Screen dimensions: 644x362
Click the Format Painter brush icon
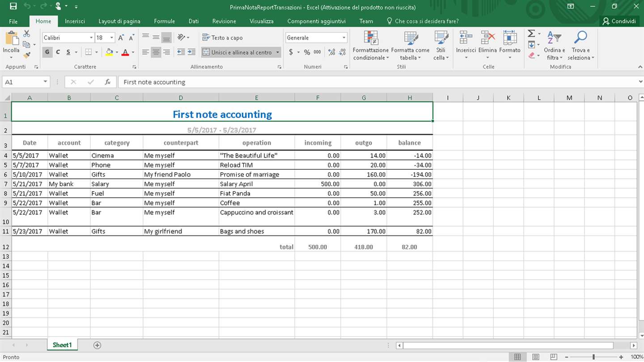click(26, 55)
